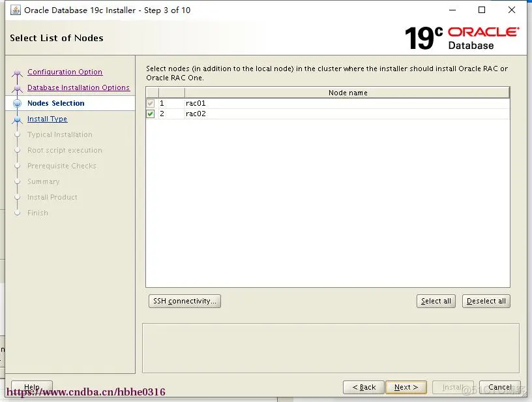Click the Summary step label
This screenshot has width=532, height=402.
click(44, 181)
